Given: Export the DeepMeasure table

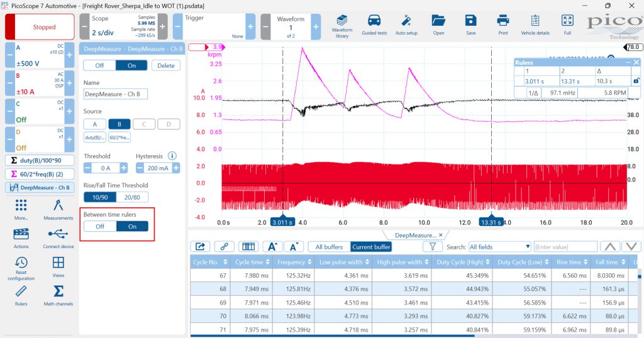Looking at the screenshot, I should (x=201, y=246).
